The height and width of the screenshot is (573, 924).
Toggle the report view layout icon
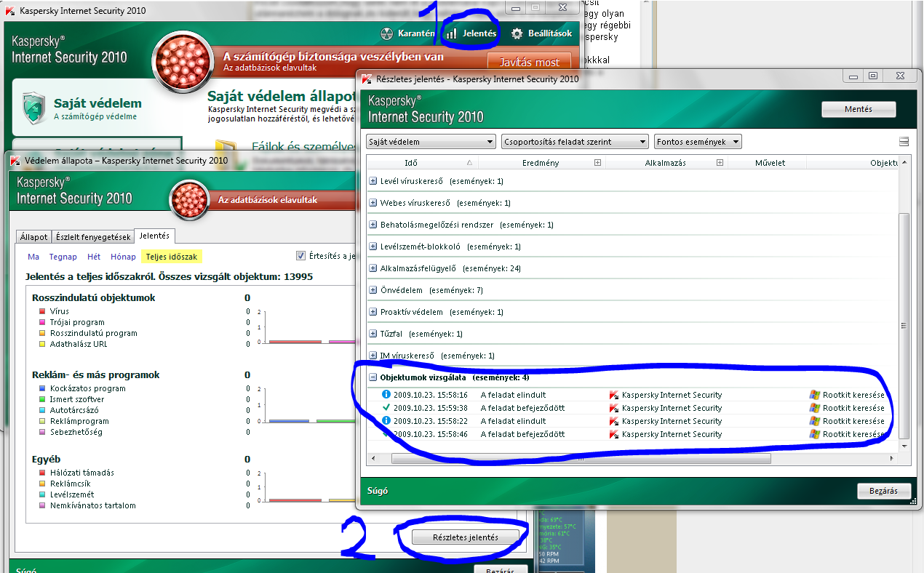pos(904,142)
